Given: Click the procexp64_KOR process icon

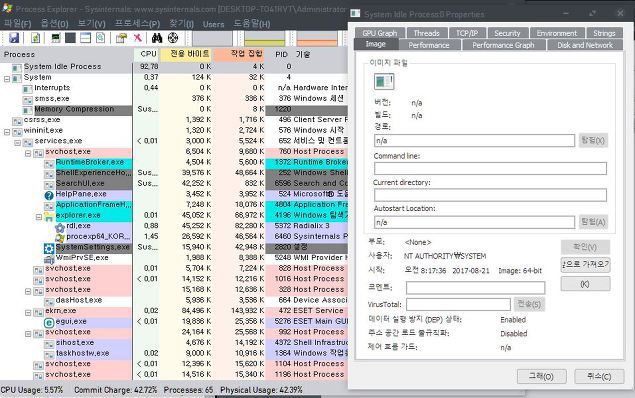Looking at the screenshot, I should (60, 238).
